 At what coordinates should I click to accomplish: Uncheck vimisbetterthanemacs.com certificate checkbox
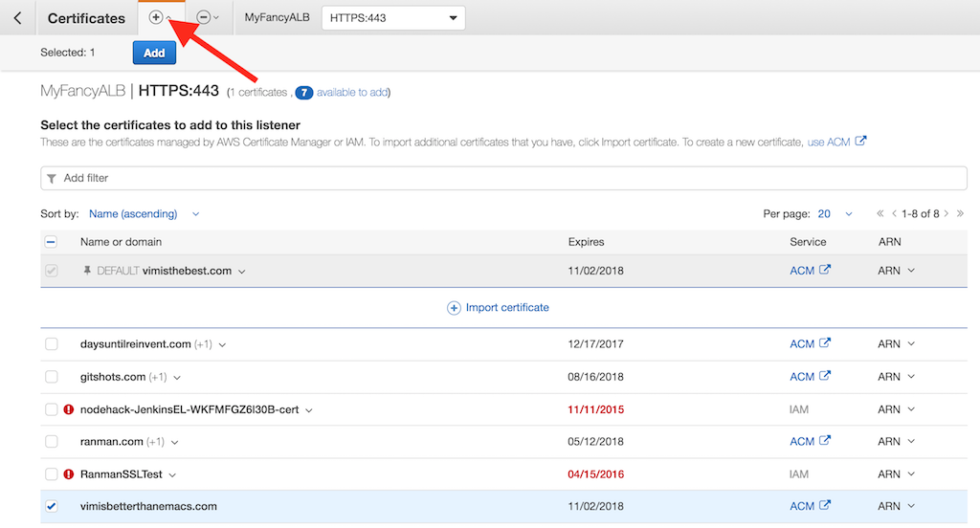pos(52,507)
